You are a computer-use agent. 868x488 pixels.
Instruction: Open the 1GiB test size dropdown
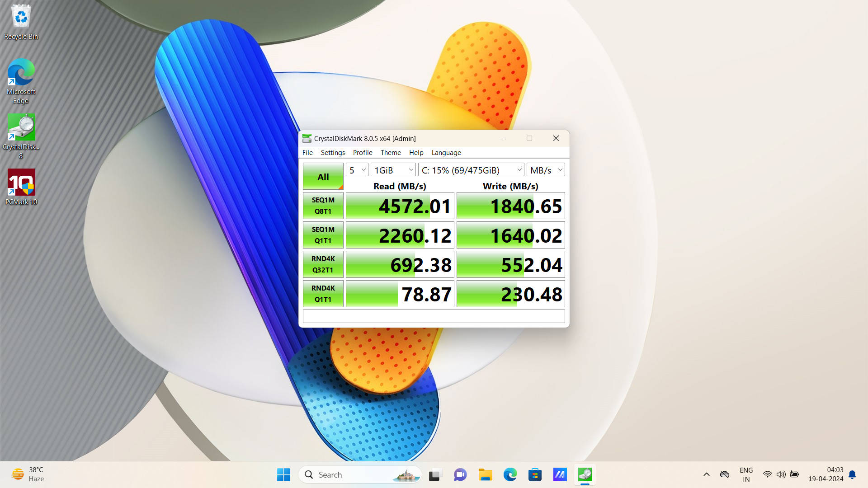393,170
